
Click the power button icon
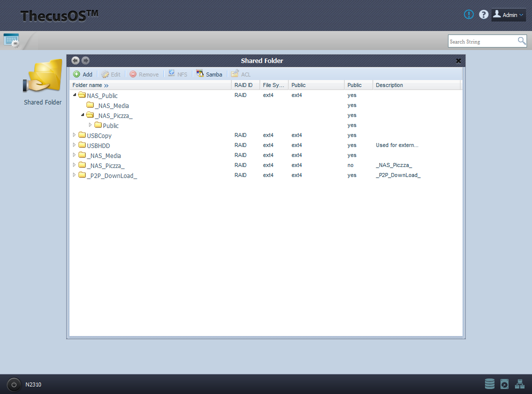[14, 384]
